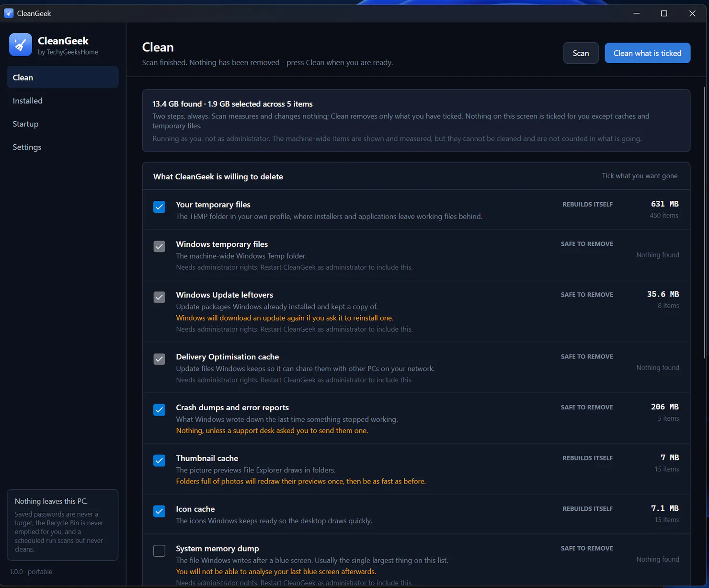This screenshot has width=709, height=588.
Task: Select the '35.6 MB' size value
Action: tap(663, 294)
